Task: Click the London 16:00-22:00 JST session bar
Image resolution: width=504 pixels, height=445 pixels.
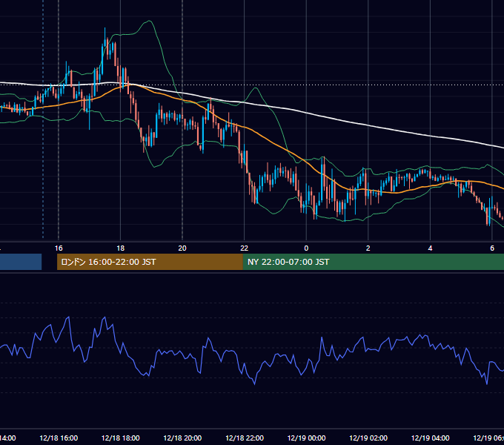Action: click(x=150, y=262)
